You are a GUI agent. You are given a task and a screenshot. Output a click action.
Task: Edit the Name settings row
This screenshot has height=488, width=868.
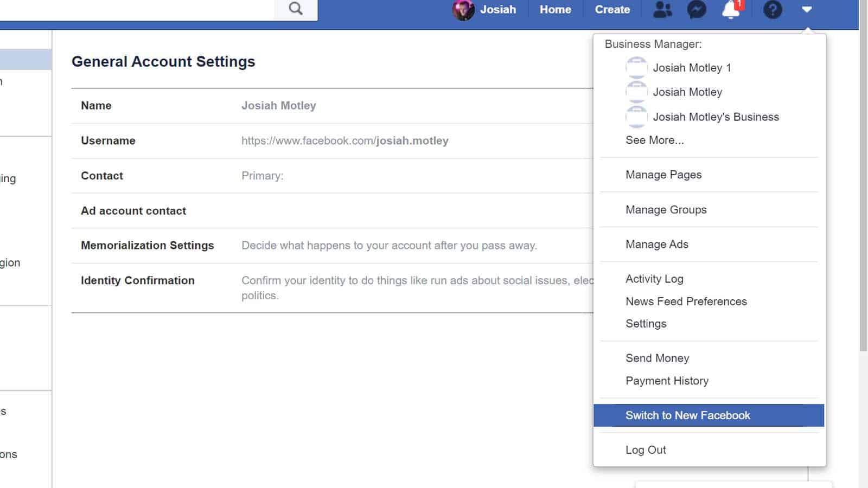(332, 106)
